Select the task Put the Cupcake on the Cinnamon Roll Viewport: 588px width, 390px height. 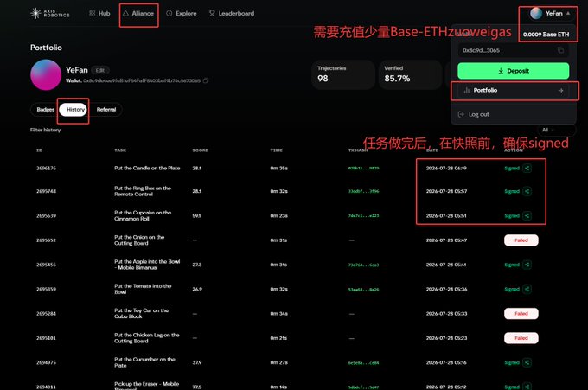tap(143, 215)
